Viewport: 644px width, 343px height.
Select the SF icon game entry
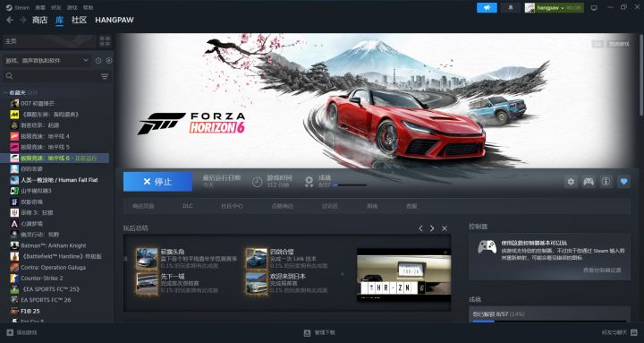pos(55,202)
